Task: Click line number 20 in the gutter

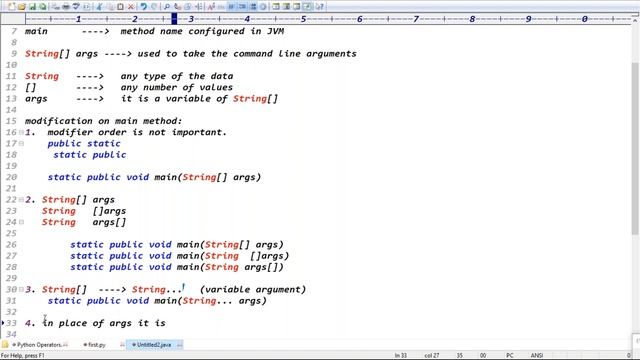Action: (x=11, y=177)
